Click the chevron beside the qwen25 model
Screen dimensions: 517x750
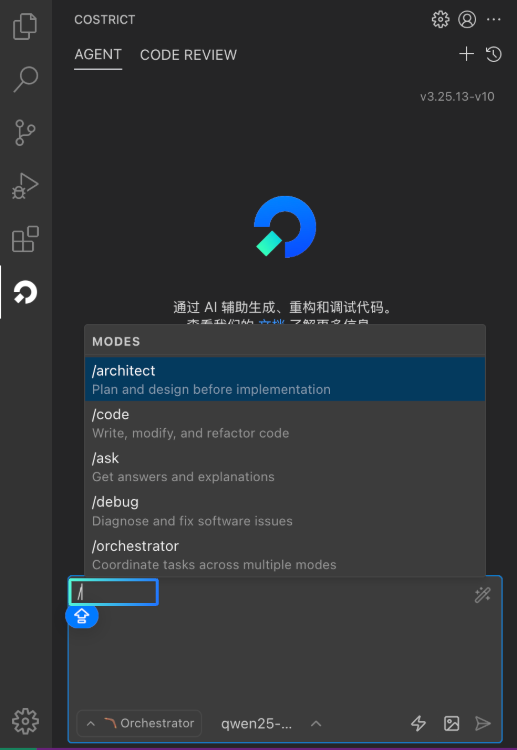pyautogui.click(x=316, y=724)
